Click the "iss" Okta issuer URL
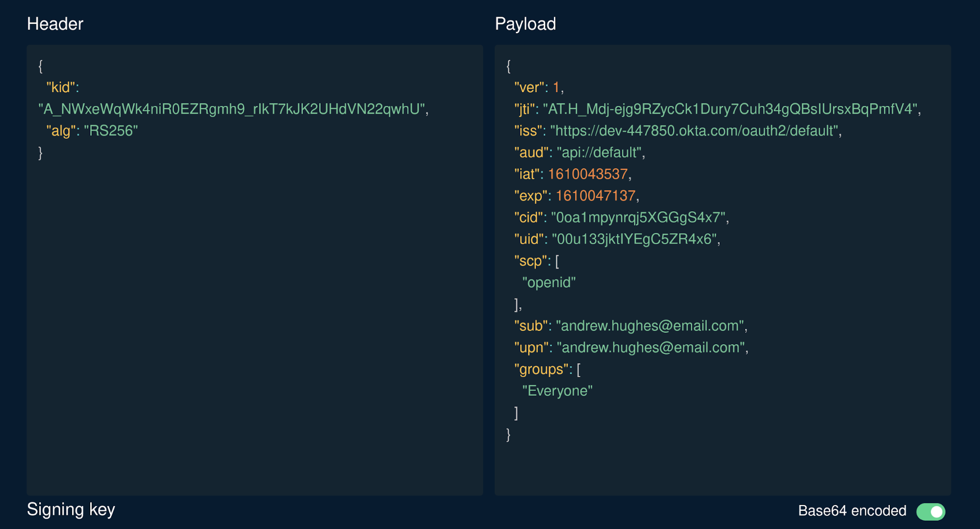This screenshot has height=529, width=980. [x=693, y=131]
